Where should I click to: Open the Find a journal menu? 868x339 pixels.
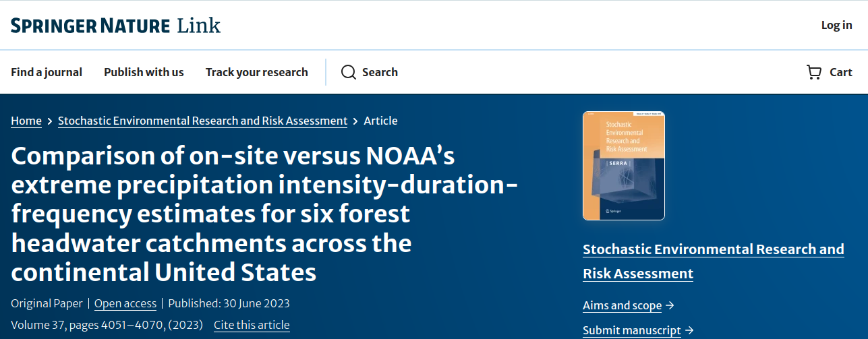coord(47,72)
